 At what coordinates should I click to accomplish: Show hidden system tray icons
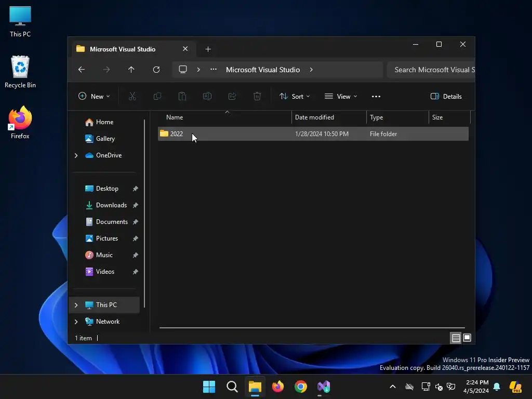pos(393,387)
